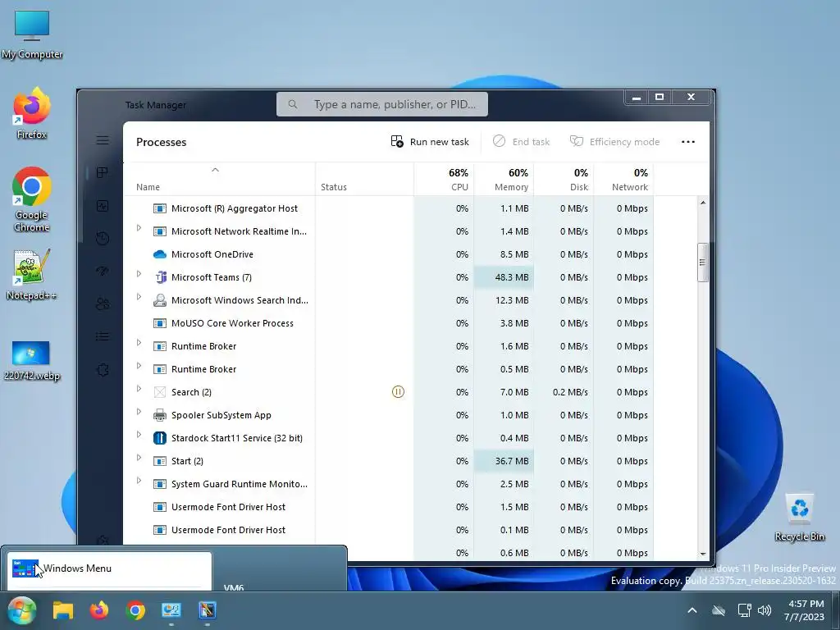The image size is (840, 630).
Task: Expand the Microsoft Teams (7) process group
Action: 139,274
